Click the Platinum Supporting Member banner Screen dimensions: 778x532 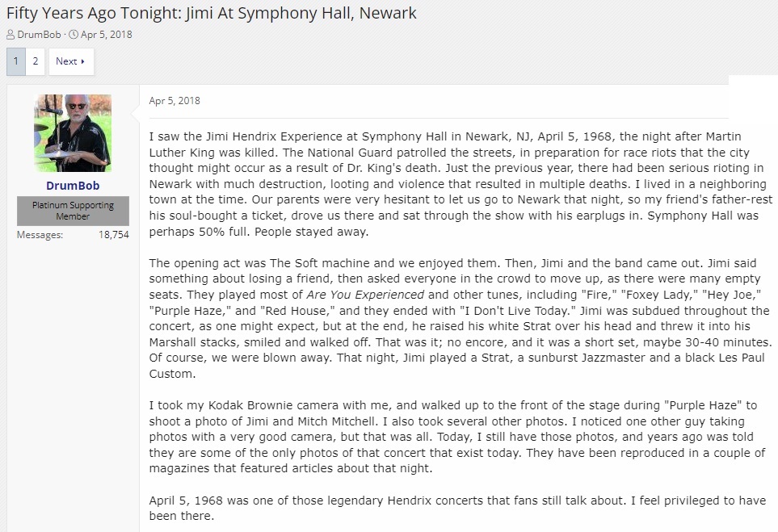pyautogui.click(x=73, y=211)
